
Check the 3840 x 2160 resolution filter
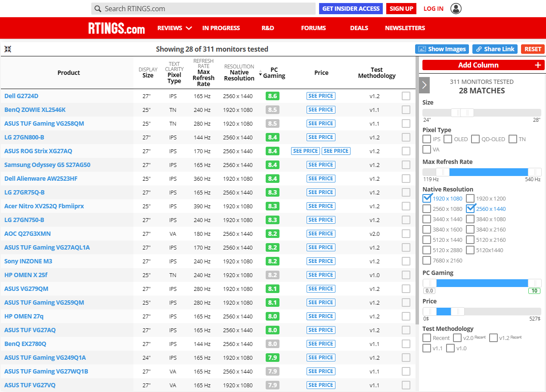[470, 229]
